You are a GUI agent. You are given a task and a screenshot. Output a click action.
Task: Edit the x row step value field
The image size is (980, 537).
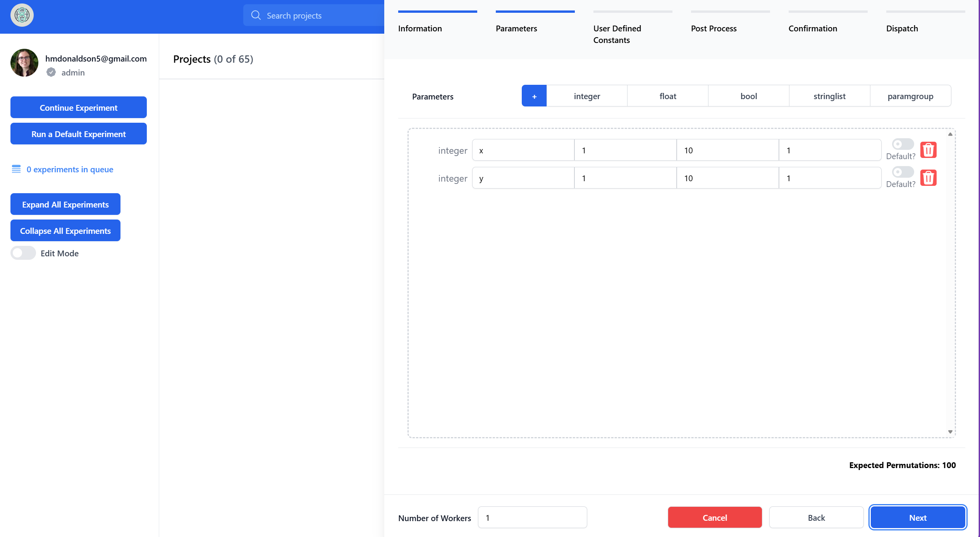click(830, 150)
